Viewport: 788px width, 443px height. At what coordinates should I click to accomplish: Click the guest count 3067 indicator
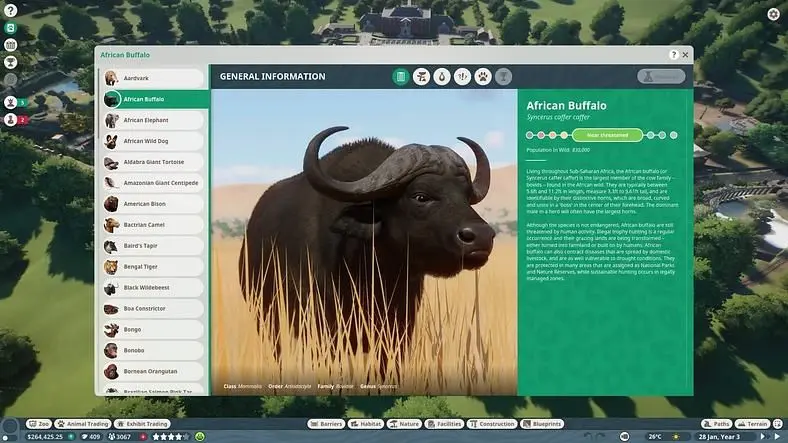point(120,436)
